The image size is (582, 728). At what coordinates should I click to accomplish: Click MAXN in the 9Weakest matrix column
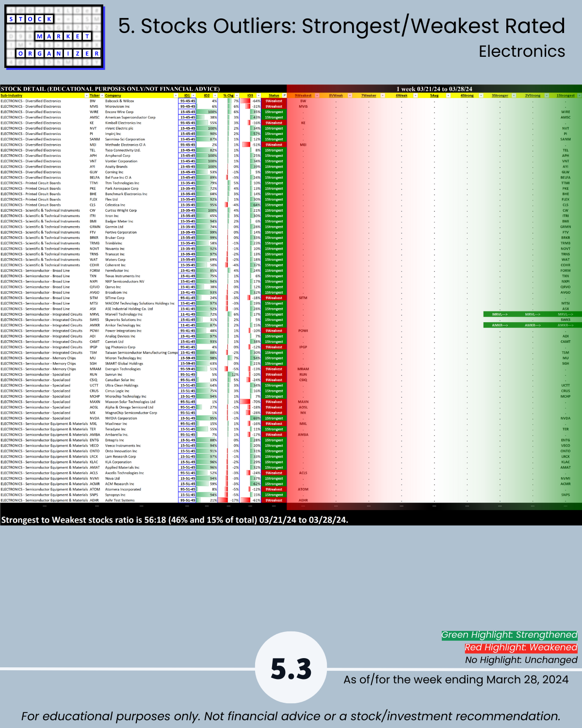tap(303, 402)
